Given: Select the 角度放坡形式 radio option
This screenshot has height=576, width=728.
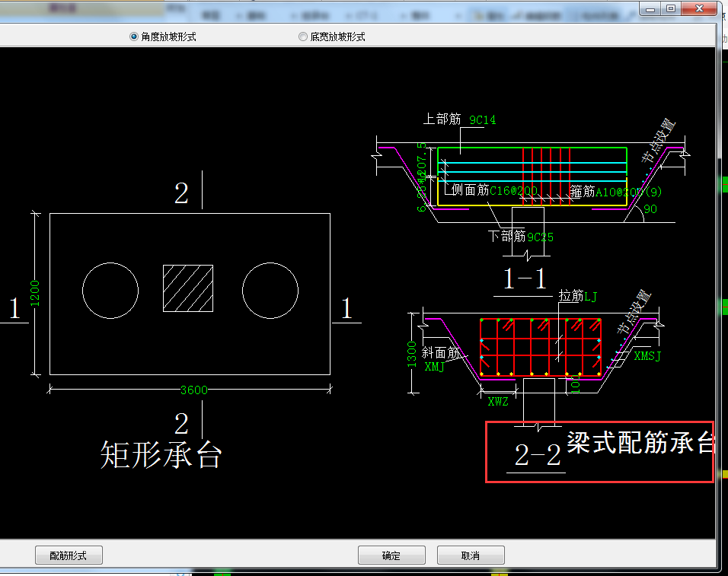Looking at the screenshot, I should [163, 37].
